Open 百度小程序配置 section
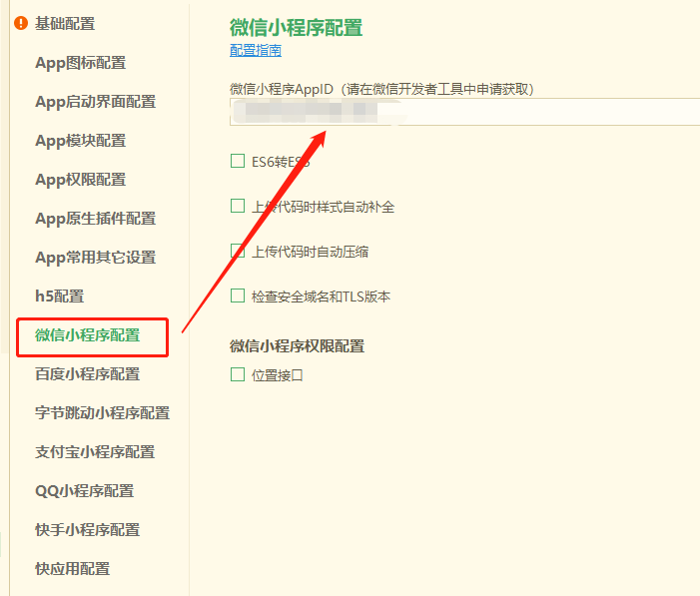Image resolution: width=700 pixels, height=596 pixels. (88, 374)
